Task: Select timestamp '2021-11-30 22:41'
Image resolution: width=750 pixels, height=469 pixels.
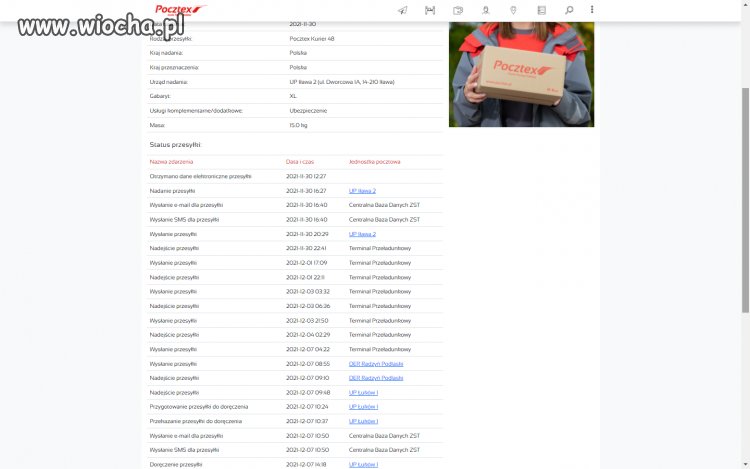Action: 306,249
